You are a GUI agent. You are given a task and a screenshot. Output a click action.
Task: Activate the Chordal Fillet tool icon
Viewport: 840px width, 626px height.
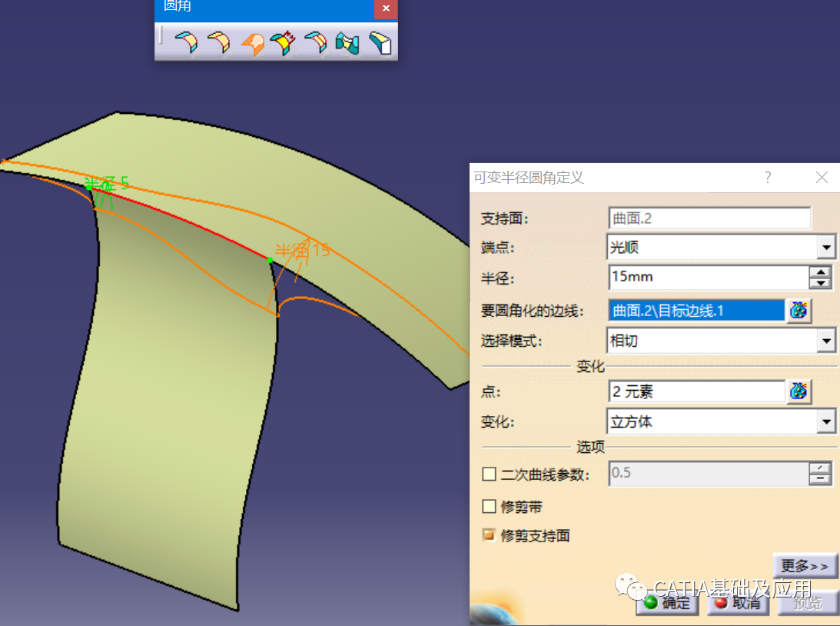tap(284, 43)
